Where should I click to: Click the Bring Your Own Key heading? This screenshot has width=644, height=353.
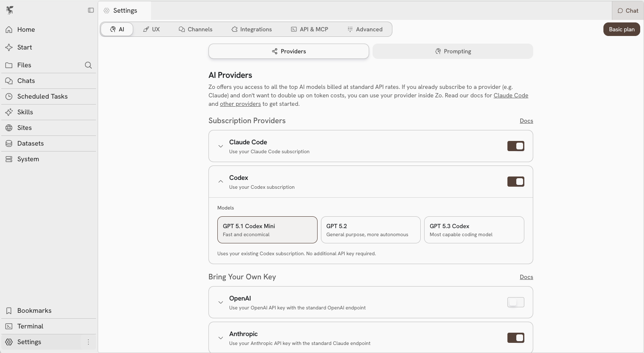click(x=242, y=277)
